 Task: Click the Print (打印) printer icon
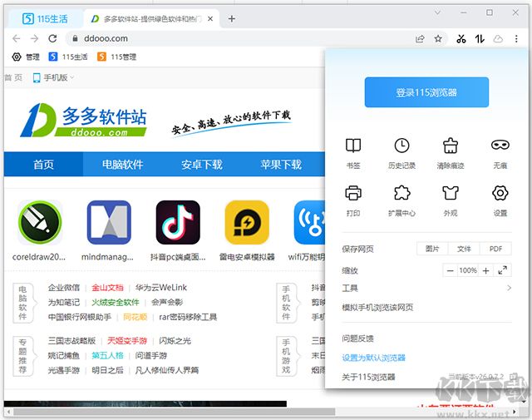click(352, 193)
